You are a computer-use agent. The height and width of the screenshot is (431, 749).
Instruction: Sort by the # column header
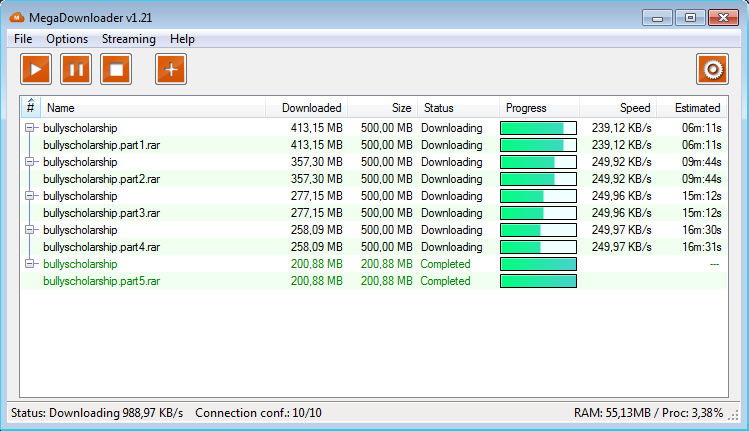pyautogui.click(x=31, y=107)
